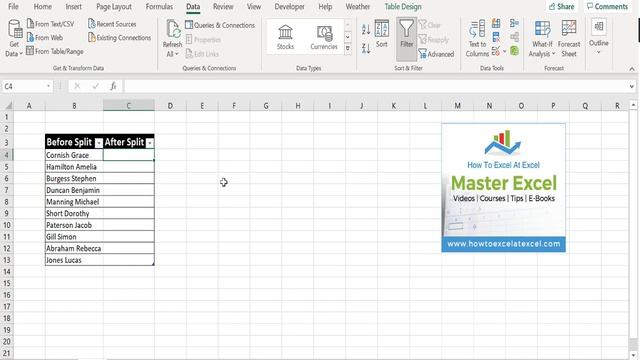The width and height of the screenshot is (640, 360).
Task: Open Before Split filter dropdown
Action: click(99, 143)
